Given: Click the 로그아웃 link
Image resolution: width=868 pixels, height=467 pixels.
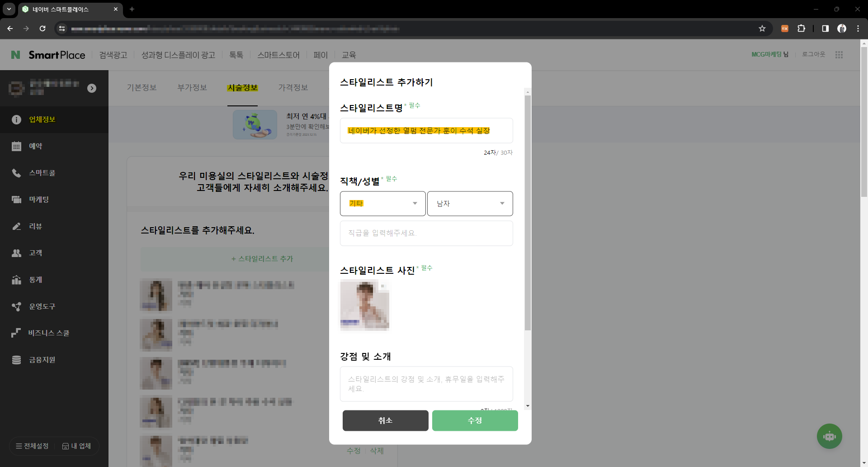Looking at the screenshot, I should [x=814, y=54].
